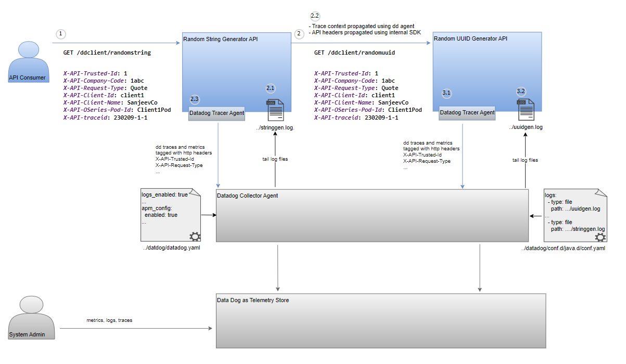Click the "../uuidgen.log" file label
This screenshot has width=626, height=364.
click(x=526, y=127)
